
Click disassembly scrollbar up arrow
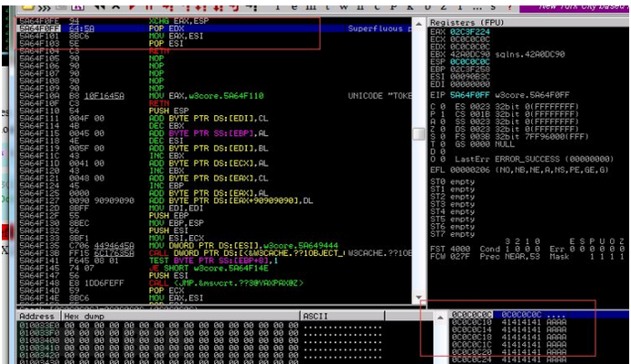point(419,24)
